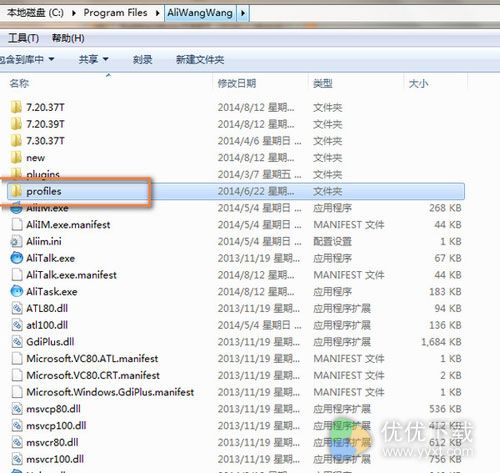Open the 帮助(H) menu
Viewport: 500px width, 473px height.
tap(68, 38)
